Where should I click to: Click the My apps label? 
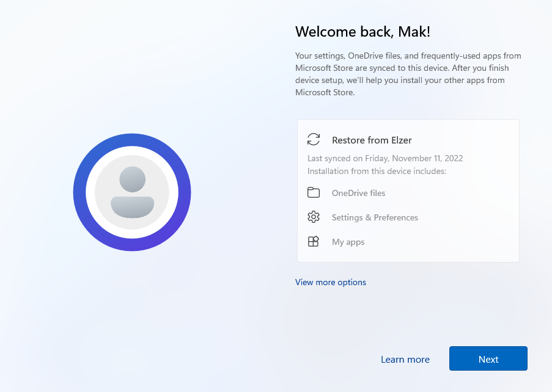[x=348, y=242]
